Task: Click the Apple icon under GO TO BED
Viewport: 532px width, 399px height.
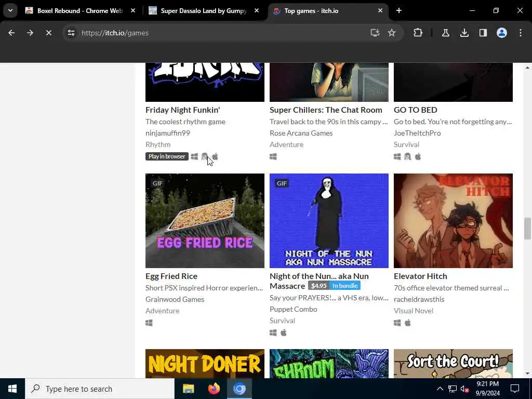Action: [418, 156]
